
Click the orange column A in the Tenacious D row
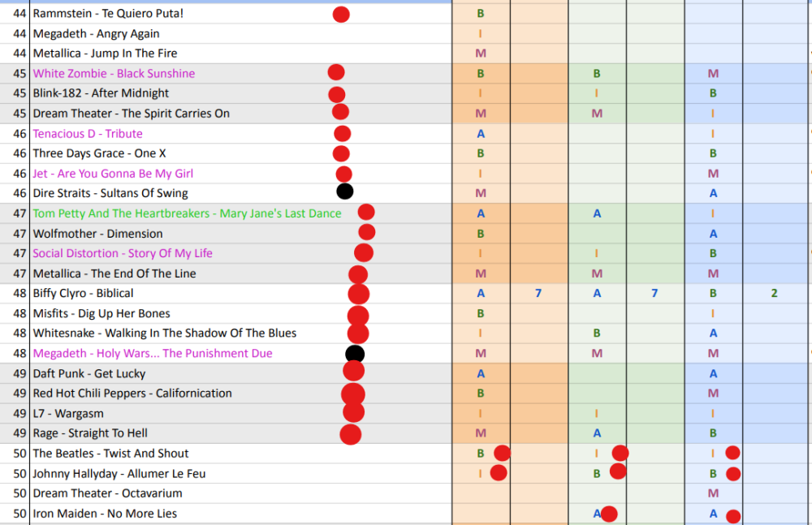pos(481,134)
